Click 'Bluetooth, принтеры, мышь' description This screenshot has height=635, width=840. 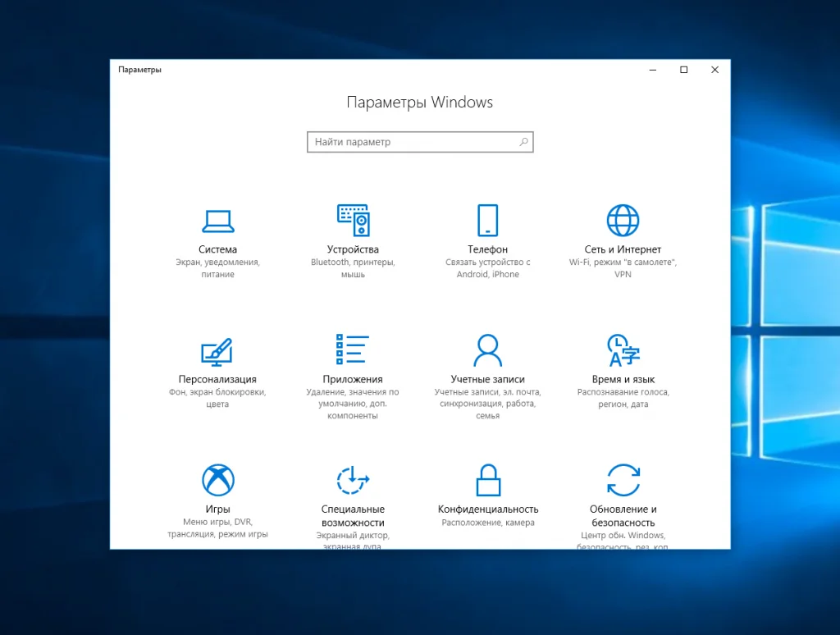pyautogui.click(x=353, y=268)
